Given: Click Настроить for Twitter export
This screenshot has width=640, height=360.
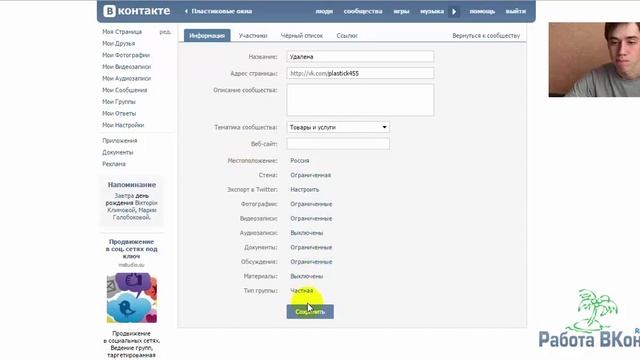Looking at the screenshot, I should tap(304, 190).
